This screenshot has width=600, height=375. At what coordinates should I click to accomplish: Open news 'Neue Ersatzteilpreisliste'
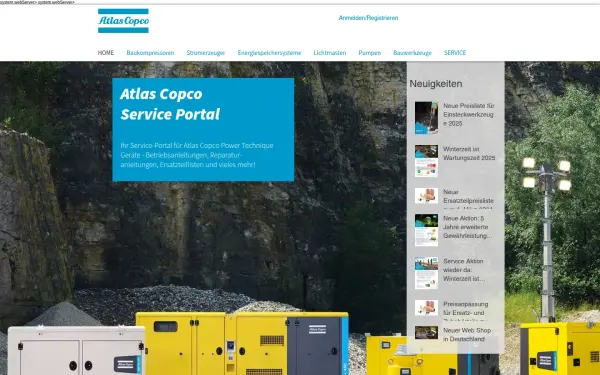click(468, 198)
